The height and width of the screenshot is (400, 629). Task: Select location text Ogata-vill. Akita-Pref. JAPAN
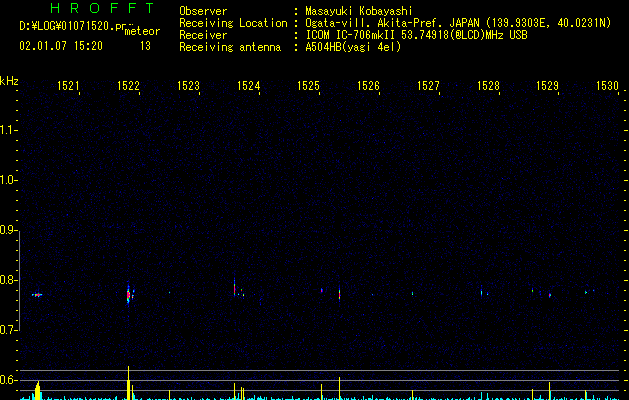(x=392, y=23)
